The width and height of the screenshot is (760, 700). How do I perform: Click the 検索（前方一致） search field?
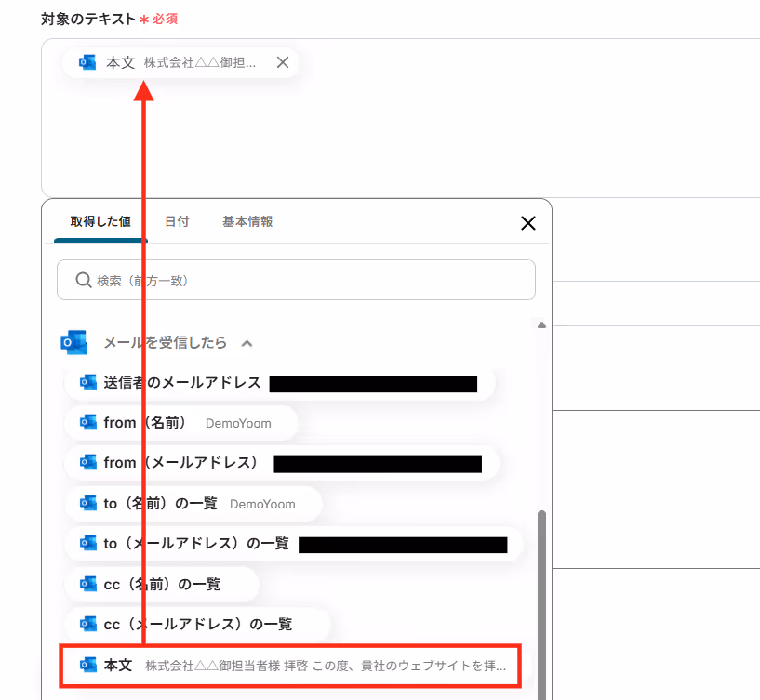[296, 280]
